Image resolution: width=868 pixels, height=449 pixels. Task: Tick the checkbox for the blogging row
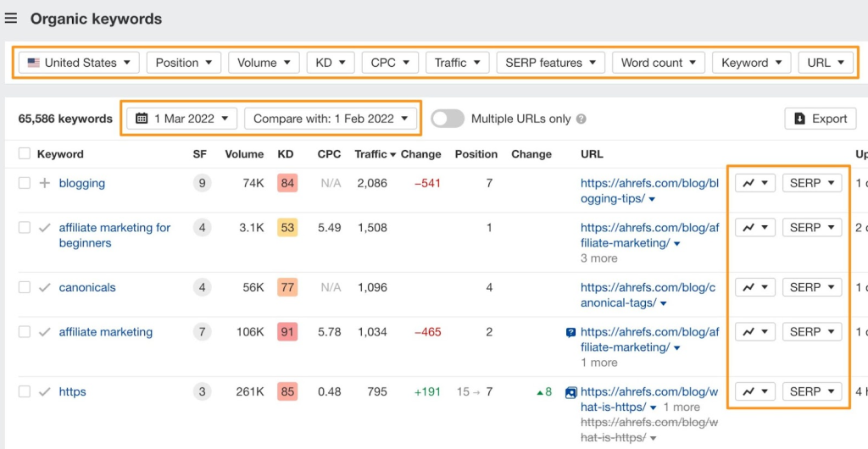(x=24, y=183)
